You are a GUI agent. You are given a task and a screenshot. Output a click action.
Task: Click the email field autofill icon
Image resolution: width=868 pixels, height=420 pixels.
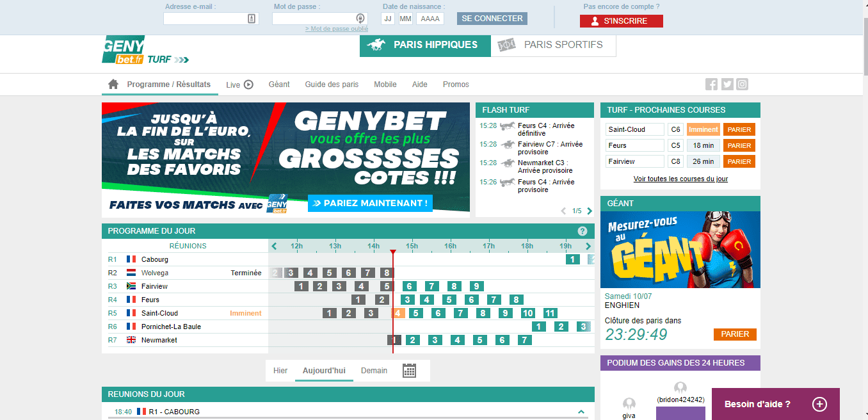point(252,19)
